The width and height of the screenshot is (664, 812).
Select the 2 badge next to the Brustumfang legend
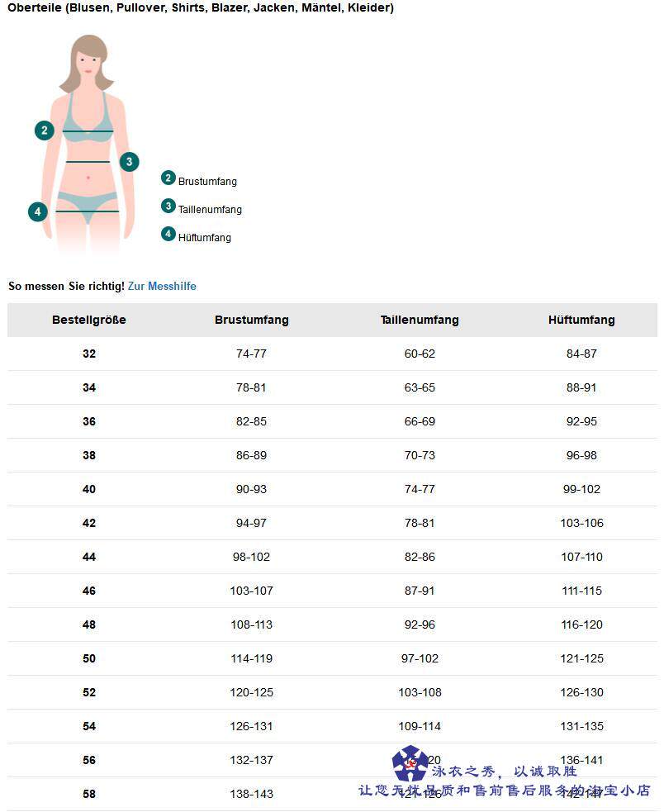click(168, 178)
